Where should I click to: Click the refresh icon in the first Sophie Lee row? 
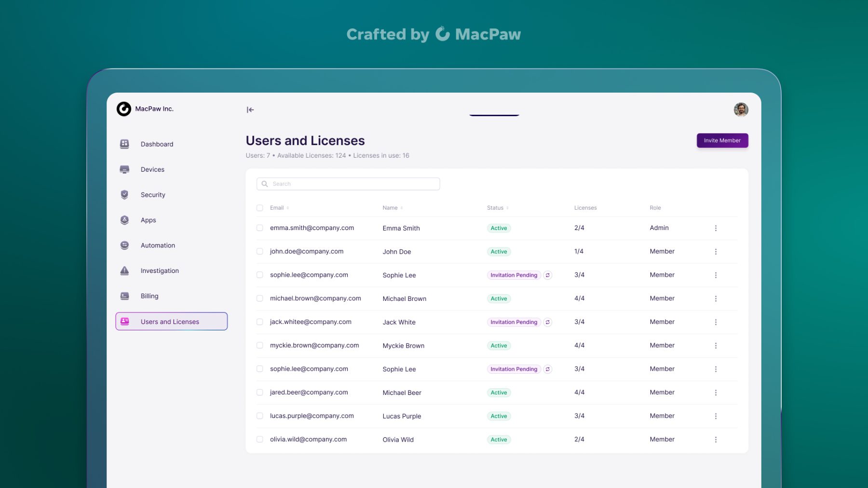point(547,275)
